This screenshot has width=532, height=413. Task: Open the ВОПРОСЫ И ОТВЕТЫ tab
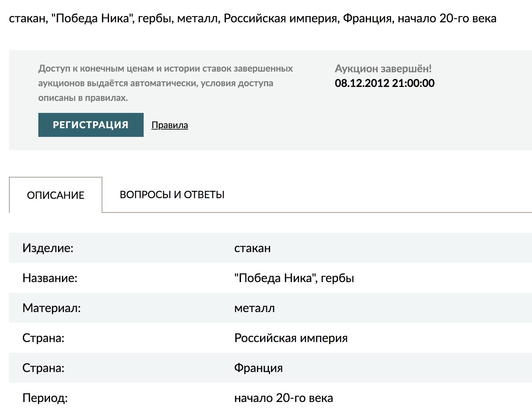172,195
